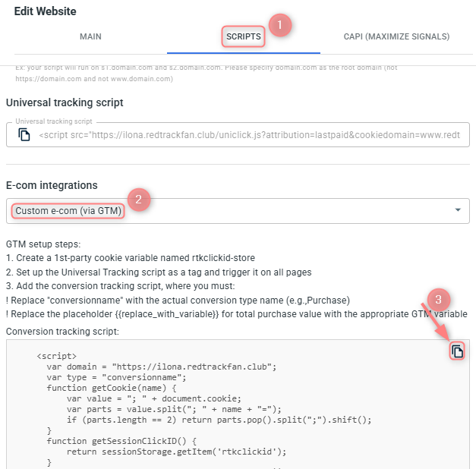Image resolution: width=476 pixels, height=469 pixels.
Task: Expand the E-com integrations dropdown arrow
Action: 458,210
